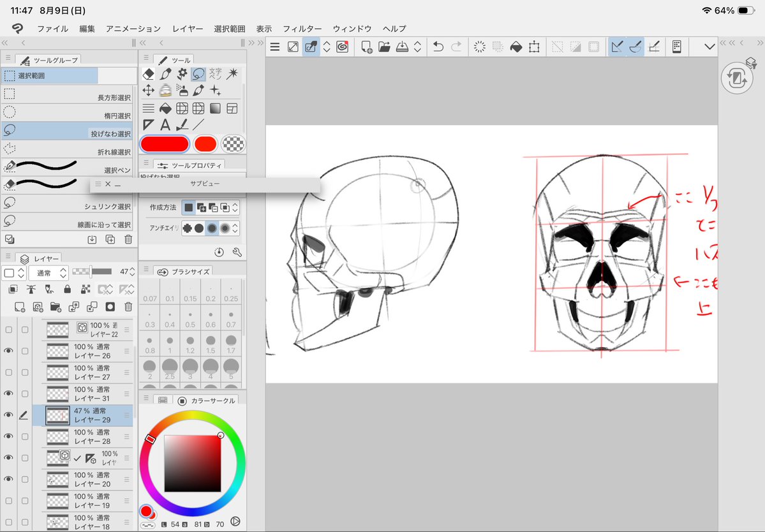The width and height of the screenshot is (765, 532).
Task: Delete the selected layer with trash icon
Action: click(x=128, y=307)
